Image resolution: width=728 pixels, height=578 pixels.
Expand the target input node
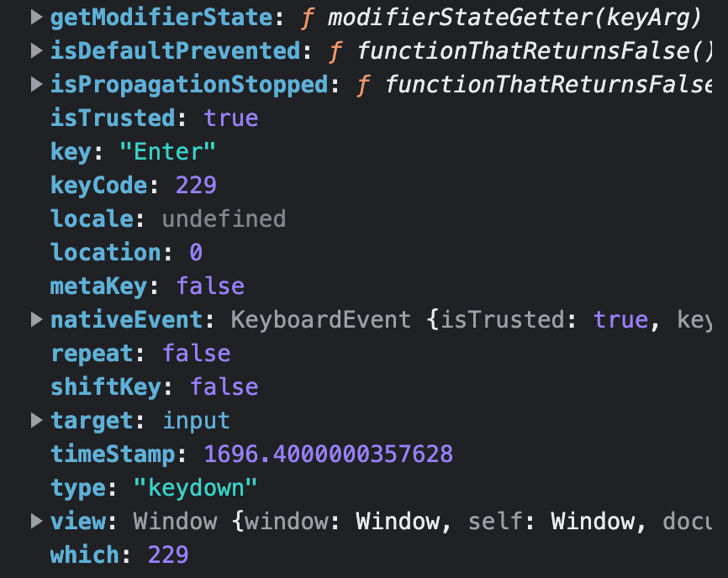click(36, 420)
